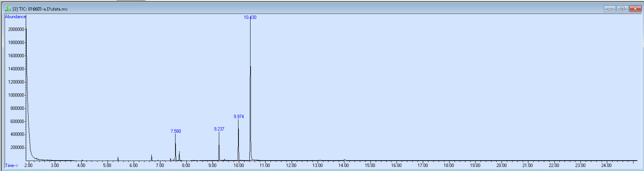The width and height of the screenshot is (644, 171).
Task: Click the 24.00 time axis tick
Action: tap(606, 165)
